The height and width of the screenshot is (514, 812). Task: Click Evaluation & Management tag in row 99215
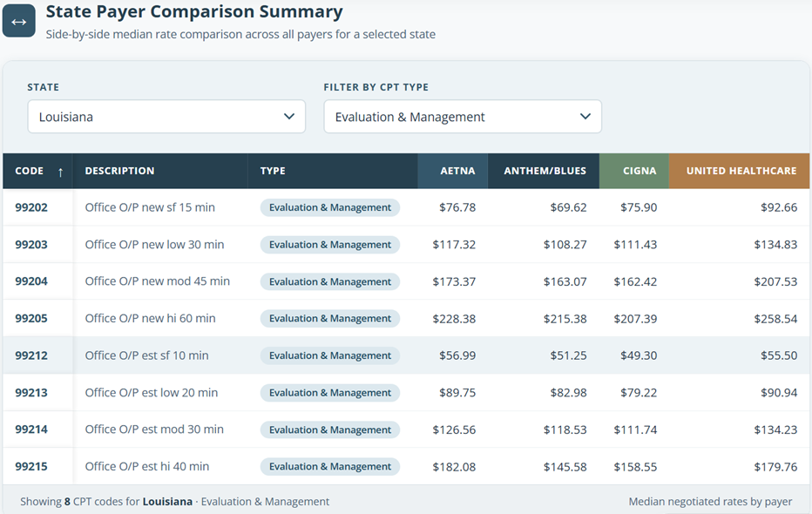pyautogui.click(x=330, y=466)
